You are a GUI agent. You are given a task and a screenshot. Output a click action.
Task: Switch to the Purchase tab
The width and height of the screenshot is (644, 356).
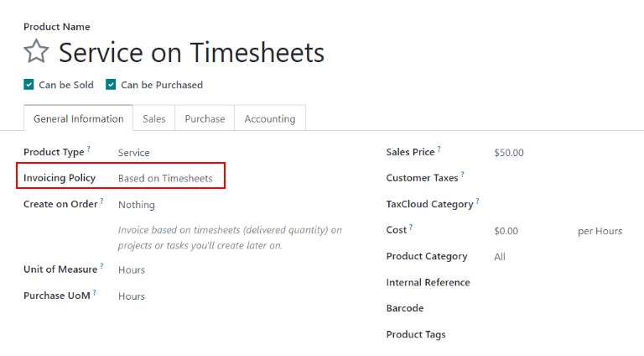[x=205, y=119]
